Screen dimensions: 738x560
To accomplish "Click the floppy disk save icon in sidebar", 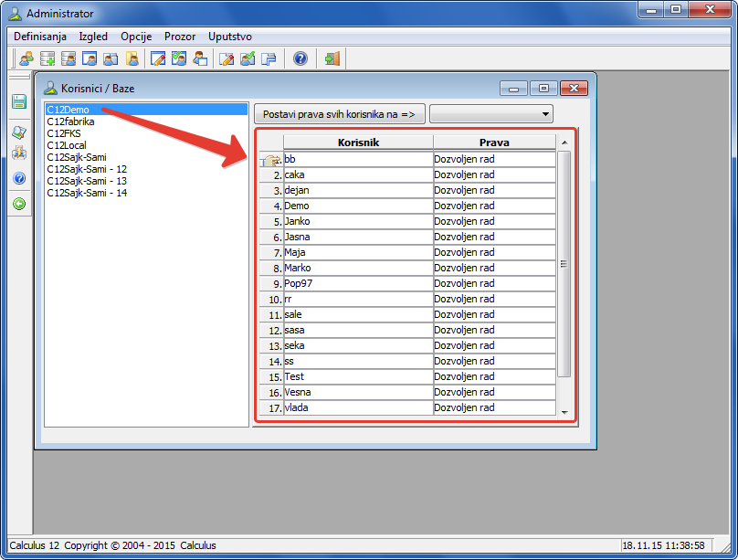I will 19,101.
